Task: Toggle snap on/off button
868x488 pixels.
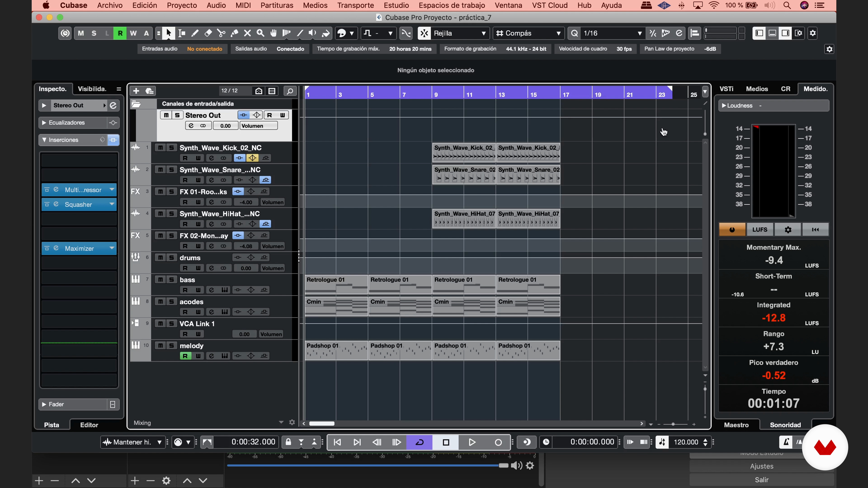Action: (x=424, y=33)
